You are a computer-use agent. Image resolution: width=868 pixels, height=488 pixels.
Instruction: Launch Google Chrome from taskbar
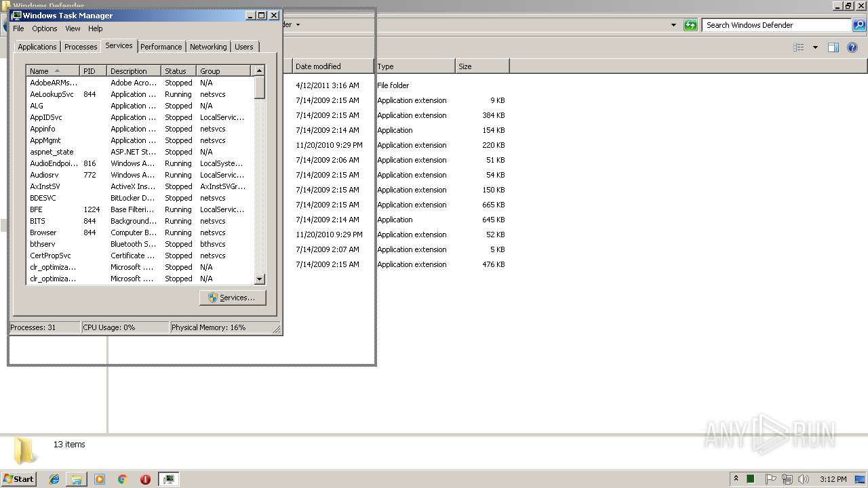click(122, 479)
